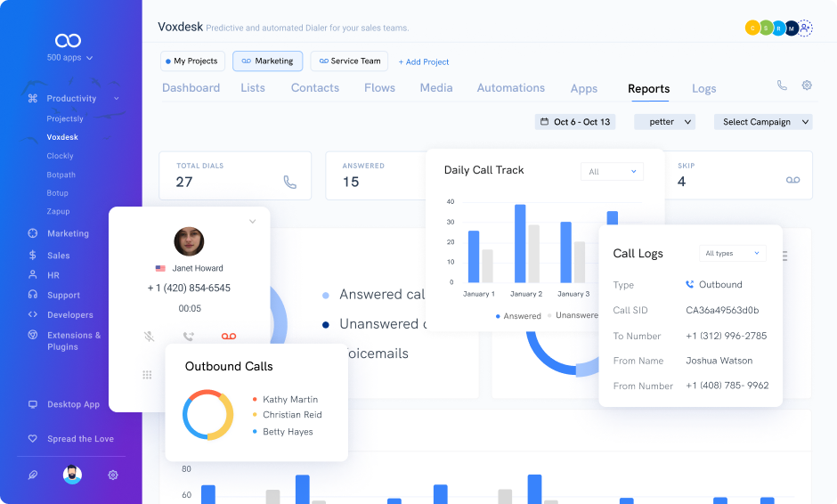Expand the petter user dropdown
The width and height of the screenshot is (837, 504).
[664, 122]
